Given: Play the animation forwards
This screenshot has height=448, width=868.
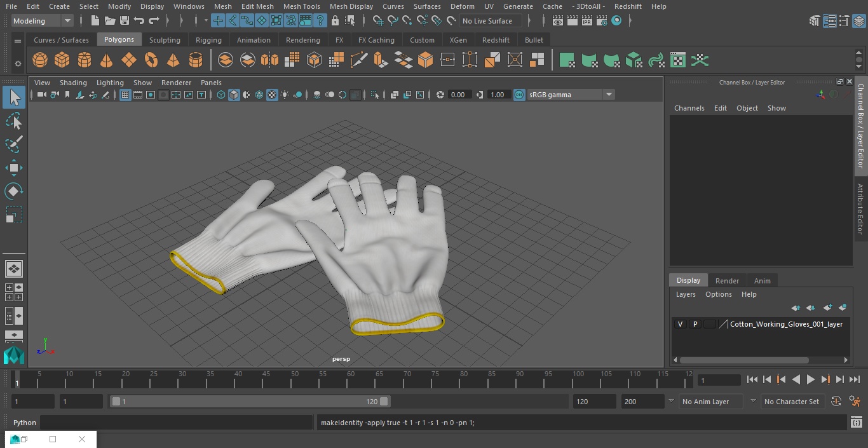Looking at the screenshot, I should [x=811, y=379].
